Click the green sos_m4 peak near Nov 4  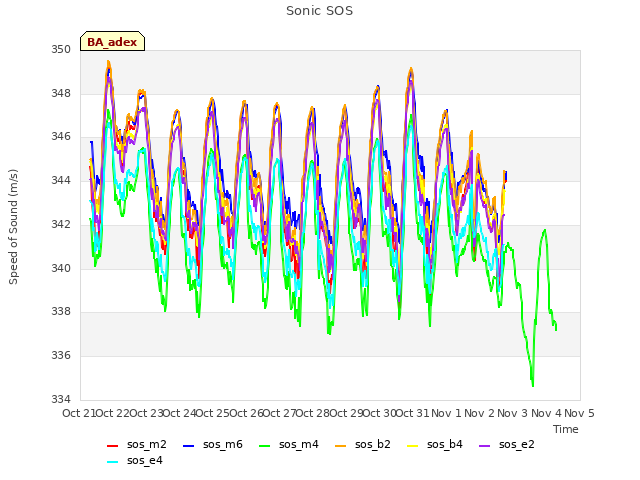(544, 231)
